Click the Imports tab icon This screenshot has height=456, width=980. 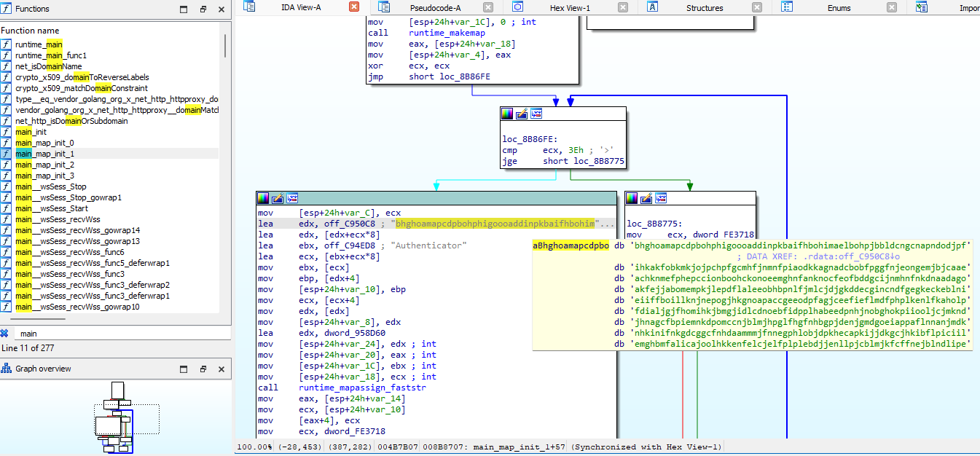[x=921, y=7]
